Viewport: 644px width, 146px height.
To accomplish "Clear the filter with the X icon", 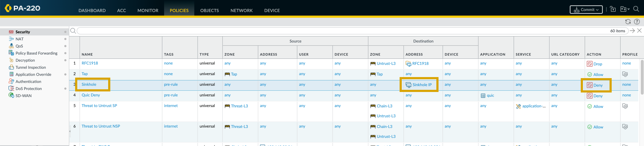I will 639,31.
